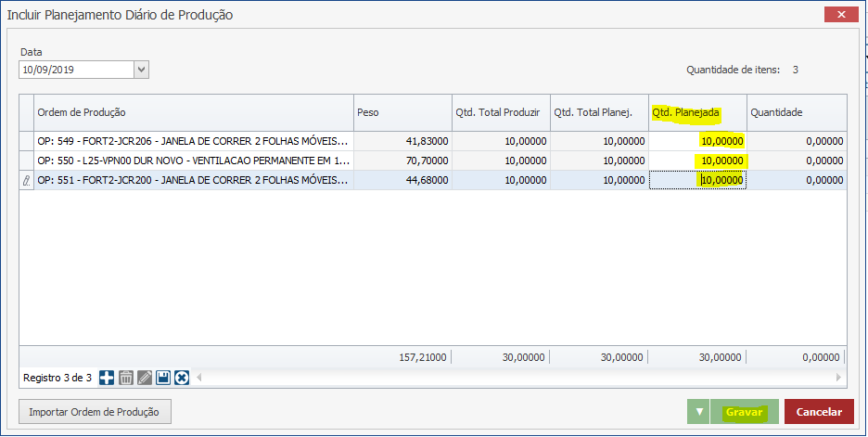The width and height of the screenshot is (868, 437).
Task: Click the row edit indicator for OP 551
Action: pos(26,181)
